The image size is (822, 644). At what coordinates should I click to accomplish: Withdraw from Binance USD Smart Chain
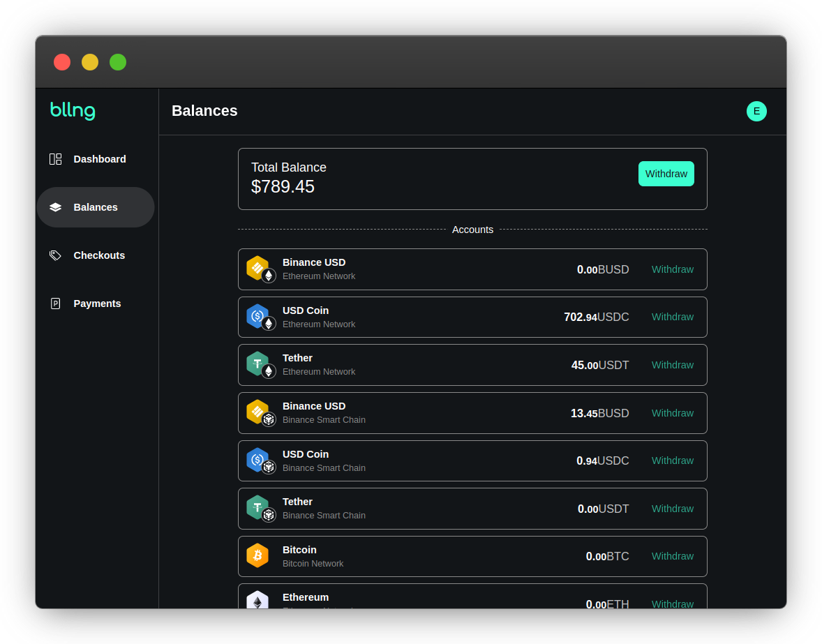[672, 414]
